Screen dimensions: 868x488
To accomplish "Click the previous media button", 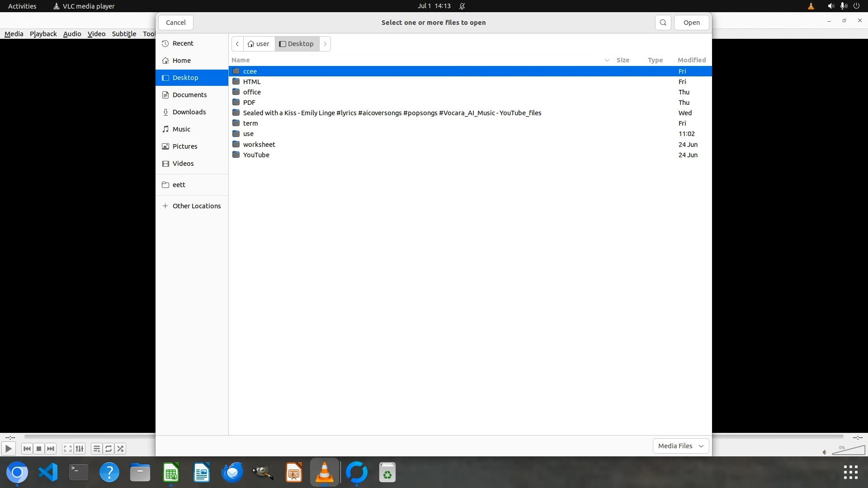I will tap(27, 449).
